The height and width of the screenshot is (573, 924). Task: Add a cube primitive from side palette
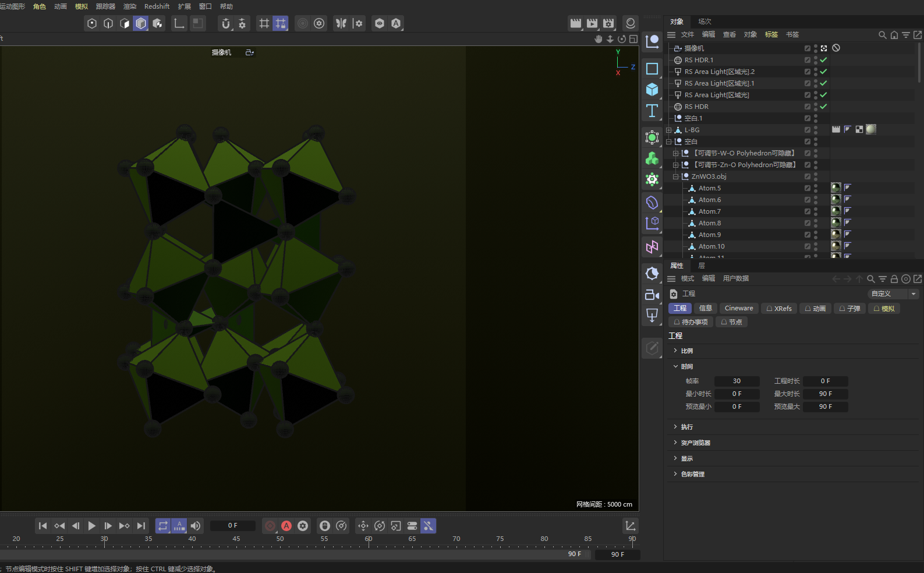click(x=652, y=89)
